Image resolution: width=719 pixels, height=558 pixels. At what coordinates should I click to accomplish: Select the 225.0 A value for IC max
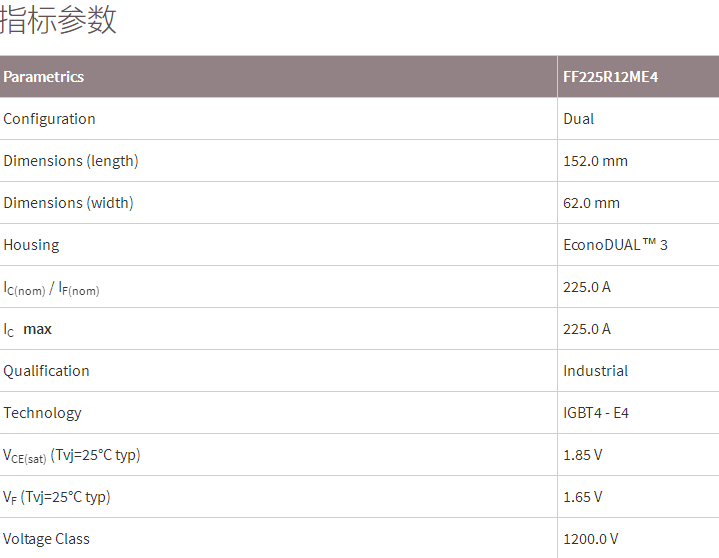pos(586,329)
